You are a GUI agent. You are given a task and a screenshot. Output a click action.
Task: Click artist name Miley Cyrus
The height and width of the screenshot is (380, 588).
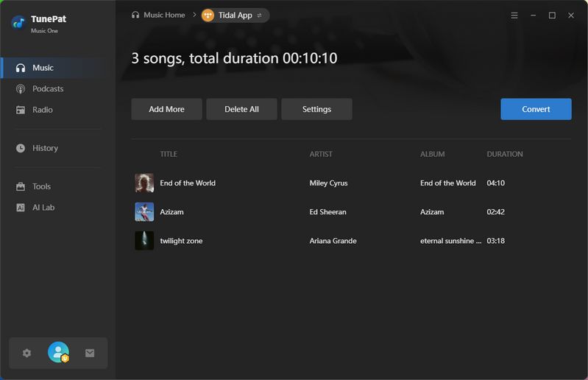click(328, 183)
